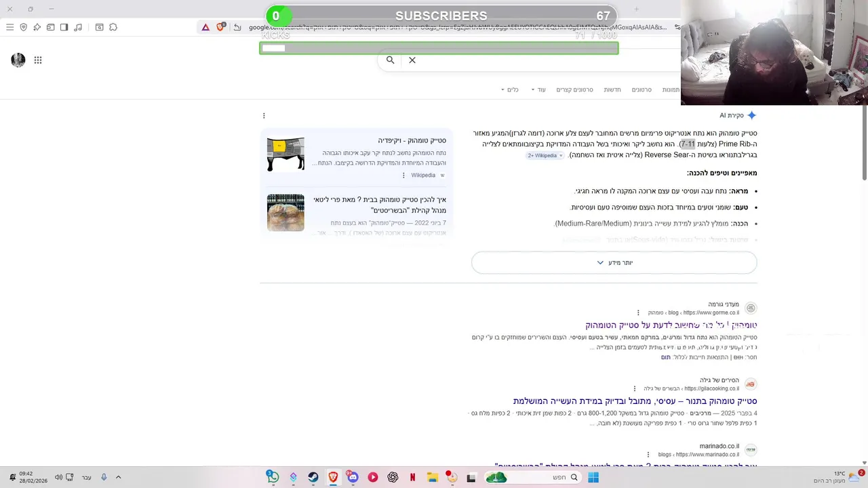Click the page vertical scrollbar
868x488 pixels.
(x=864, y=142)
